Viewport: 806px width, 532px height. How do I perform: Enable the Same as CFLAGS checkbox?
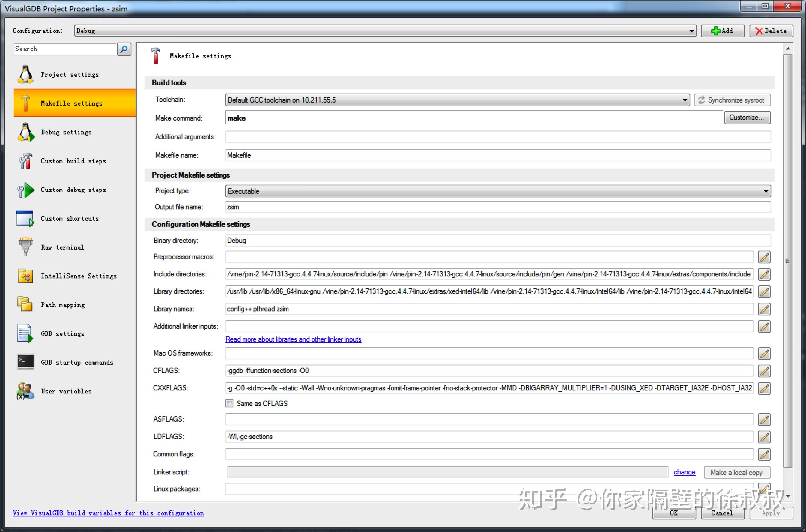pos(230,403)
